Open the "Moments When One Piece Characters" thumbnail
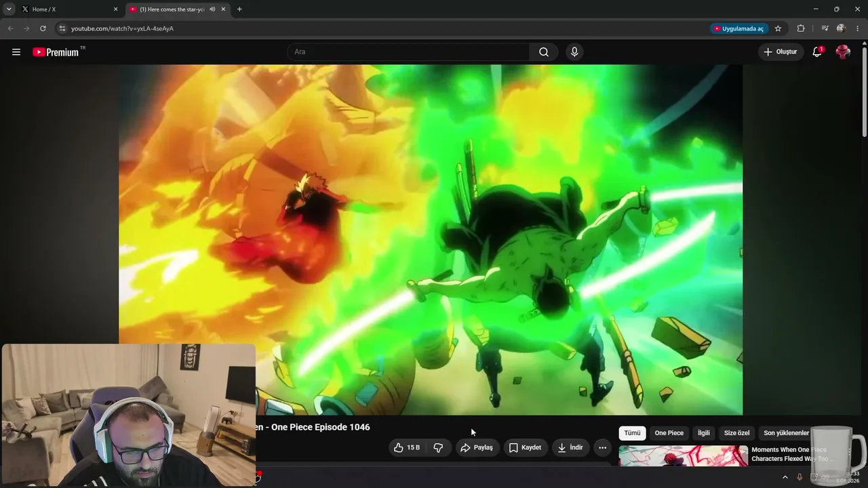This screenshot has width=868, height=488. pyautogui.click(x=684, y=455)
